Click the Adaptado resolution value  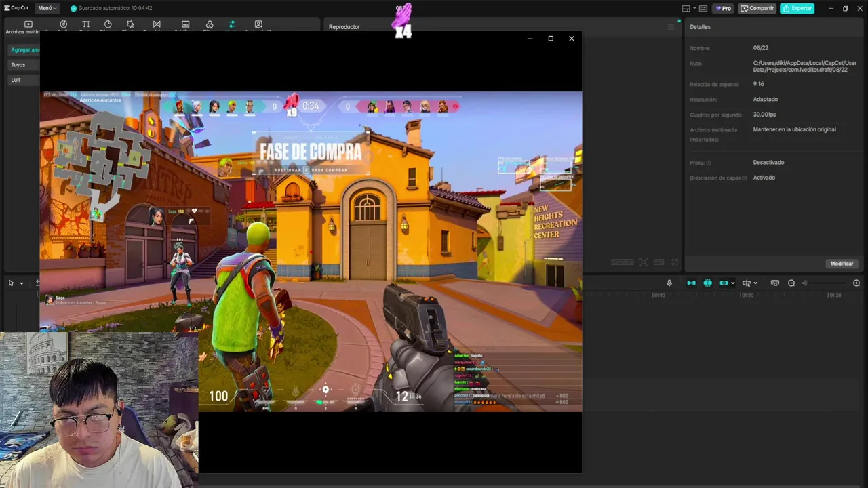coord(766,100)
